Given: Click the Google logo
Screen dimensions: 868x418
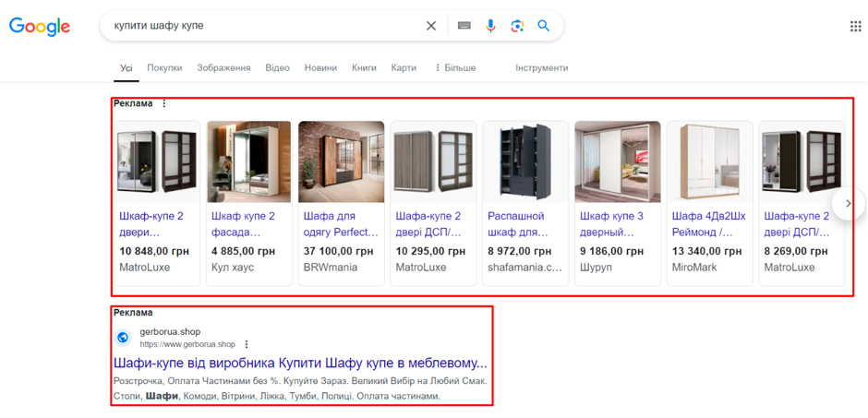Looking at the screenshot, I should coord(40,26).
